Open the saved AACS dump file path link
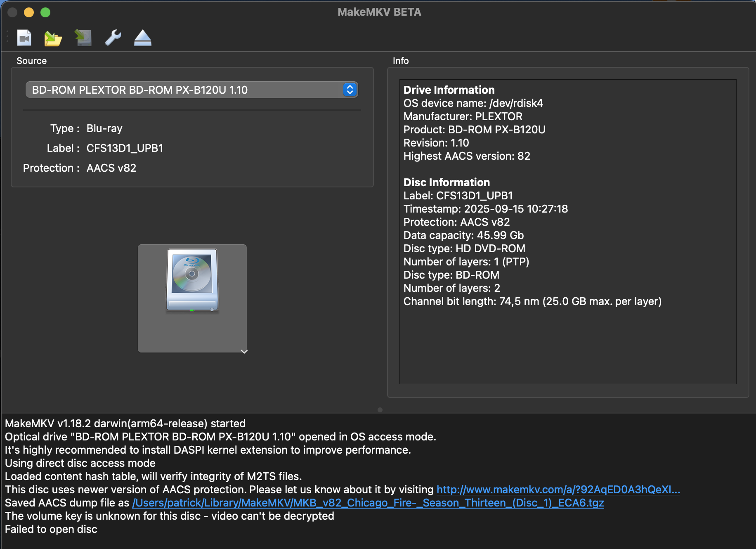The height and width of the screenshot is (549, 756). [x=368, y=503]
